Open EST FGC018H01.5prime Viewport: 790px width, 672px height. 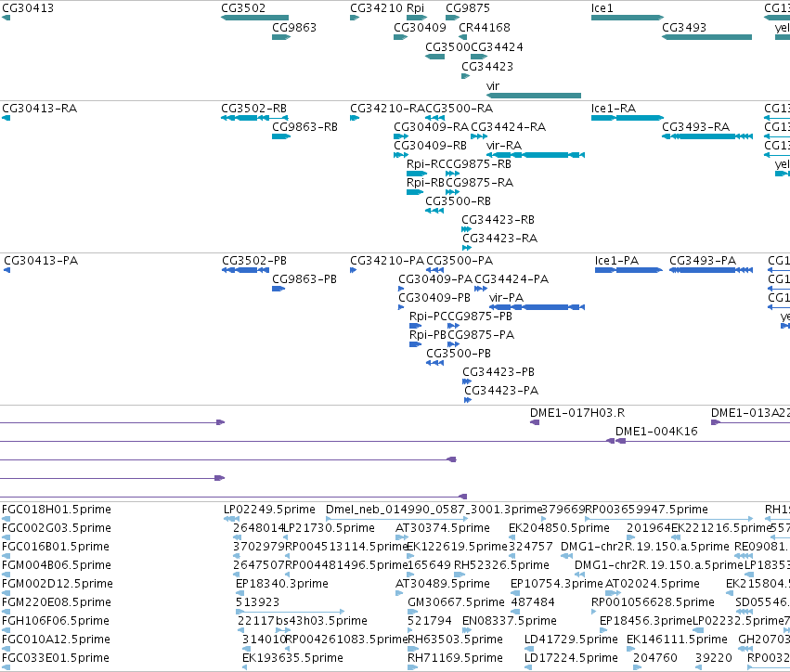(x=57, y=510)
